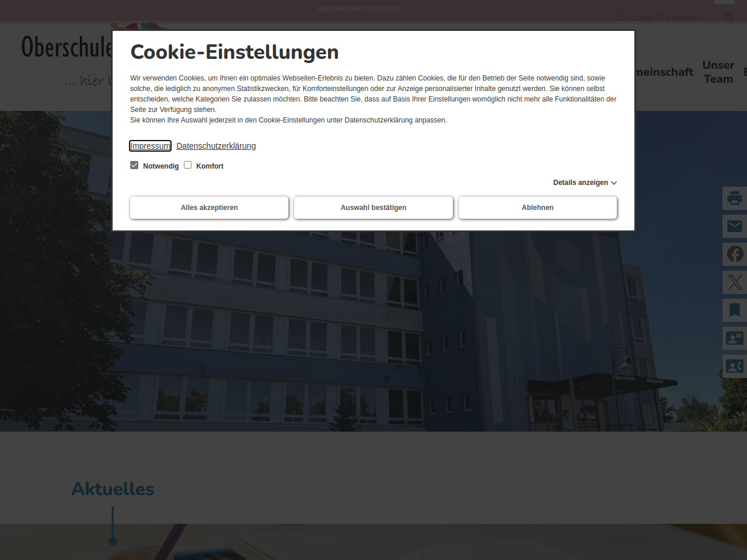
Task: Open the Unser Team menu
Action: pos(718,72)
